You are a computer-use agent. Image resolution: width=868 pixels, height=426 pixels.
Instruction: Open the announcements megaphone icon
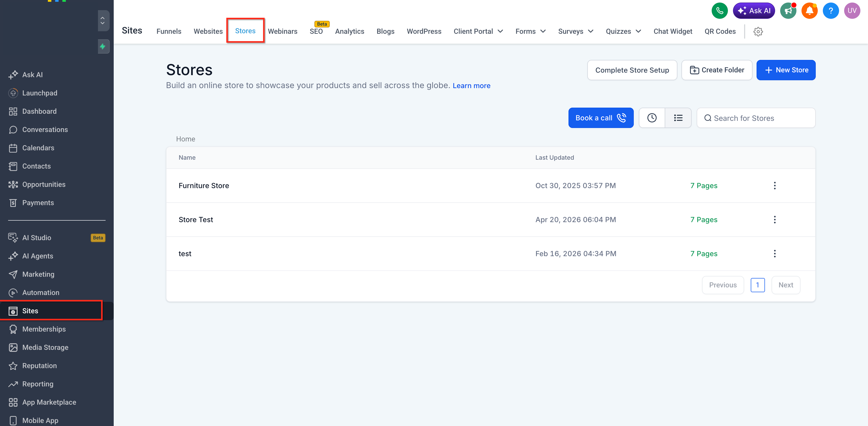click(788, 11)
